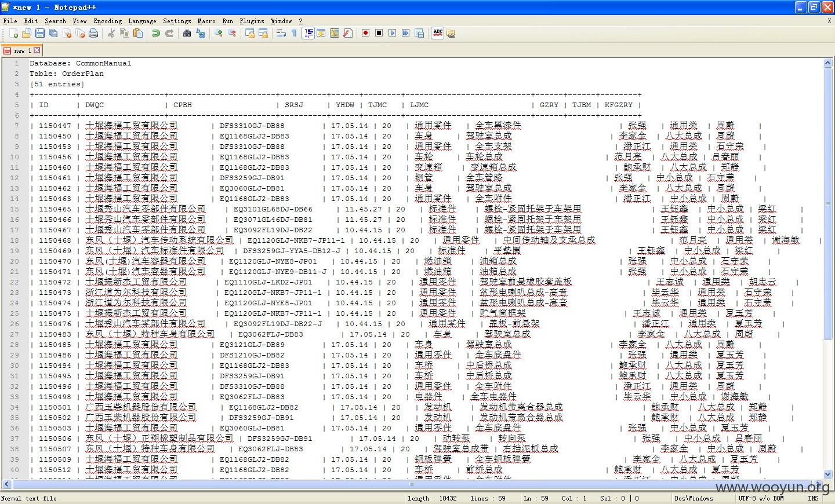Click horizontal scrollbar right arrow
Screen dimensions: 835x504
tap(818, 484)
